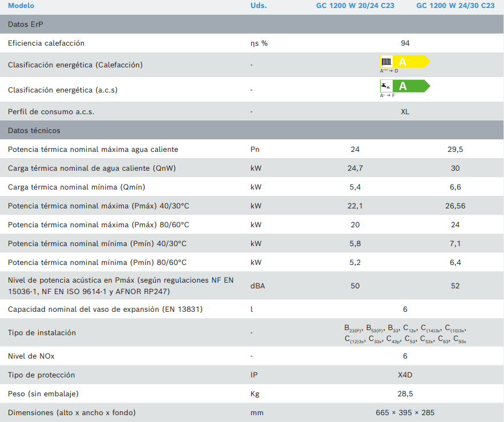Click the 29,5 maximum hot water power value
Viewport: 504px width, 422px height.
point(455,150)
